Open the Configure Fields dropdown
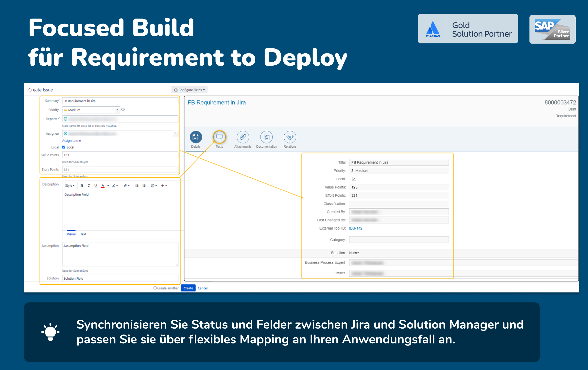This screenshot has height=370, width=588. point(189,90)
